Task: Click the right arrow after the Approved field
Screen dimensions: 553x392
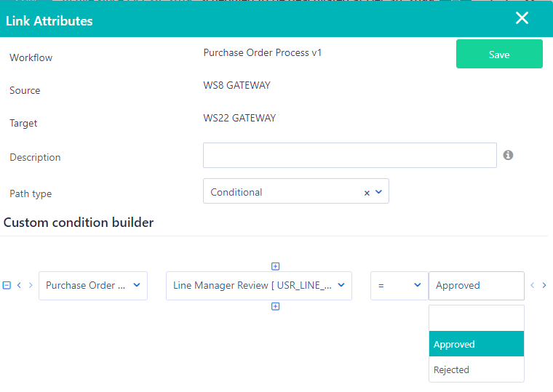Action: pos(544,285)
